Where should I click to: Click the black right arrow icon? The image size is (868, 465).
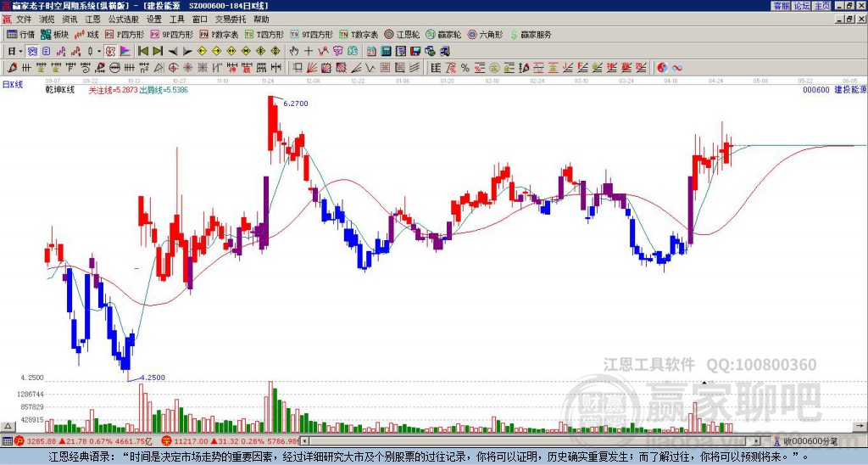coord(187,52)
